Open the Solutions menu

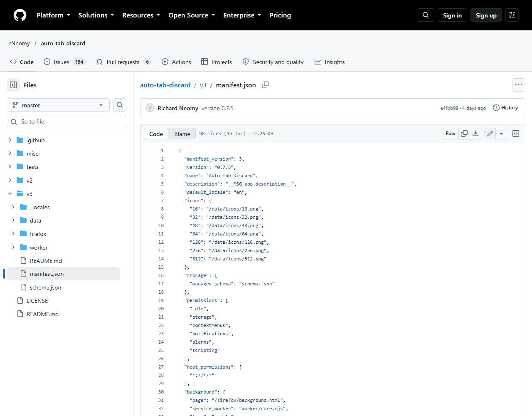(x=96, y=15)
